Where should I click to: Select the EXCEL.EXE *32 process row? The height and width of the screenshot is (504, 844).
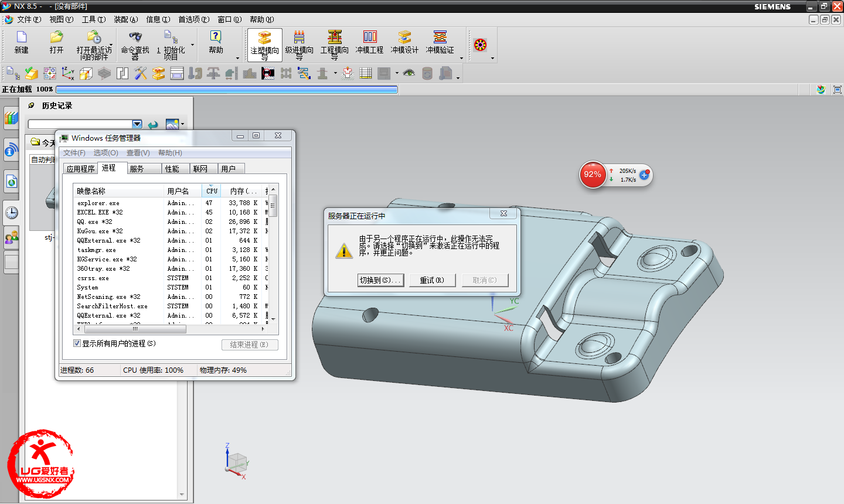tap(171, 212)
